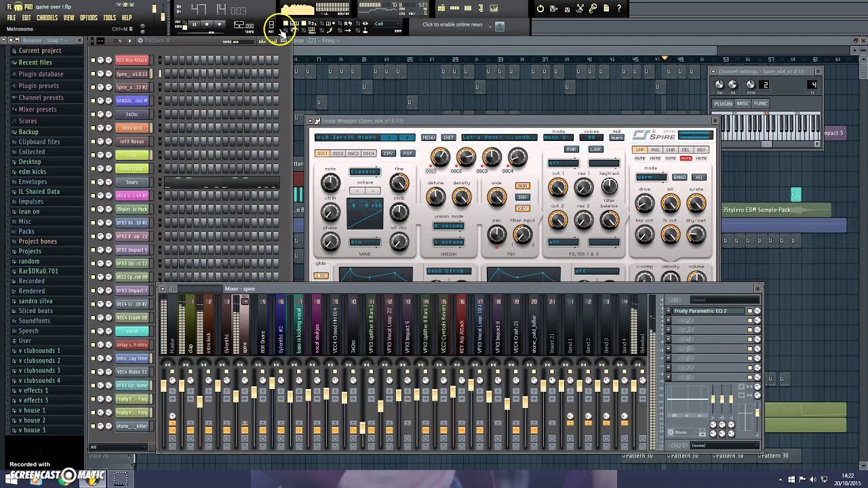868x488 pixels.
Task: Toggle the 3-2-1 countdown before recording icon
Action: [312, 23]
